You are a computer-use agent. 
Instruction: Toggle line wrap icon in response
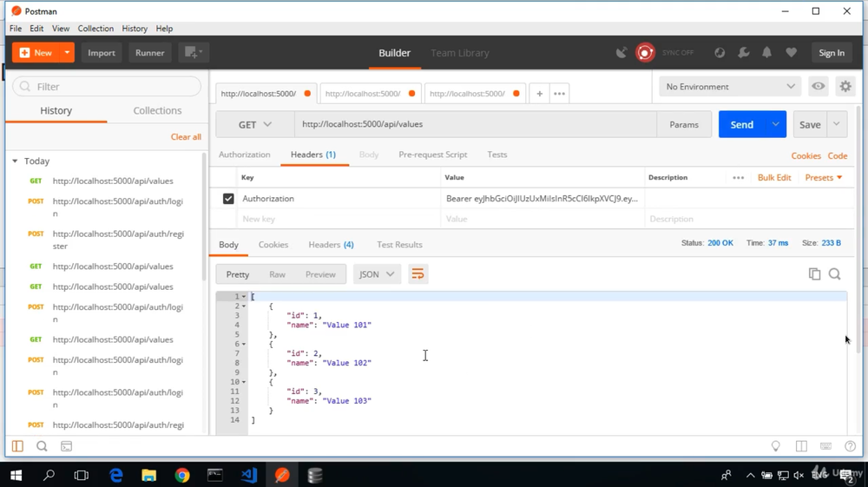click(418, 274)
